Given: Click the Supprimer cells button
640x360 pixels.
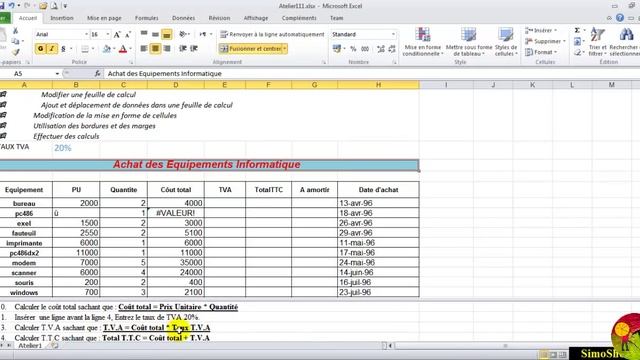Looking at the screenshot, I should 545,41.
